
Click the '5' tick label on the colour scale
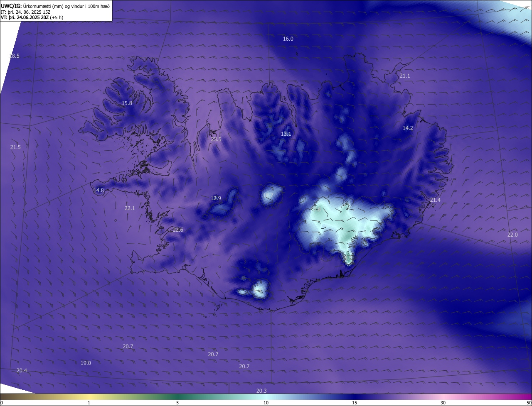[x=177, y=403]
